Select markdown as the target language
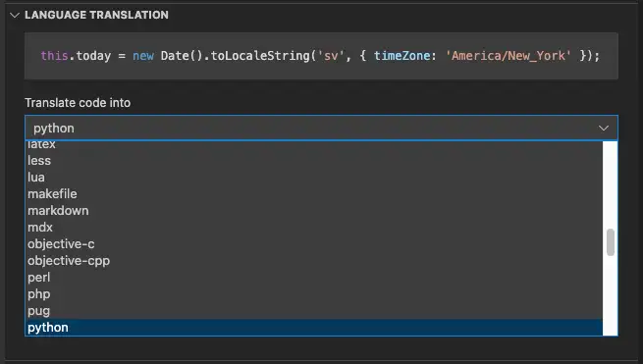This screenshot has height=364, width=643. (x=314, y=211)
